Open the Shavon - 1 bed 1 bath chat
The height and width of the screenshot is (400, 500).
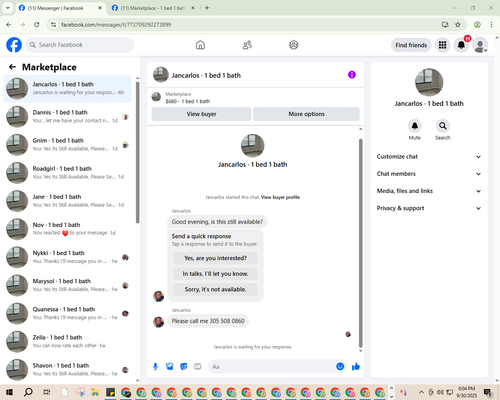point(67,369)
